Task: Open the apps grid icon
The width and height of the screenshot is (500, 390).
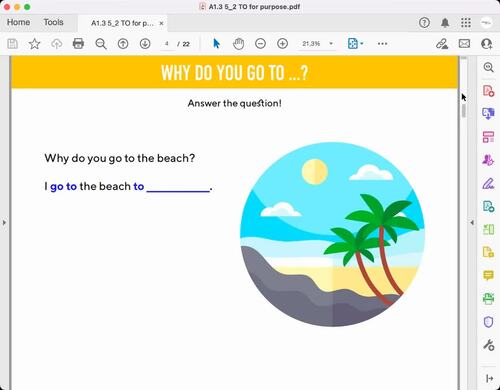Action: (466, 23)
